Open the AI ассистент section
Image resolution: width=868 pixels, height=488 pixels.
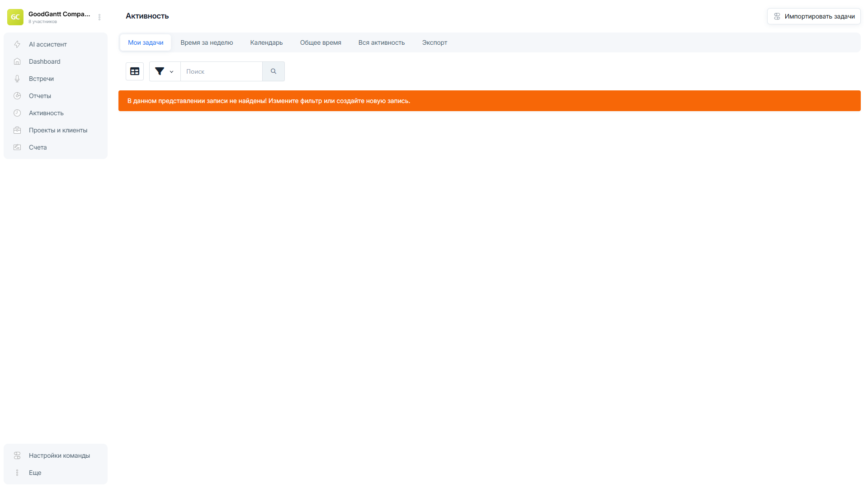tap(18, 44)
